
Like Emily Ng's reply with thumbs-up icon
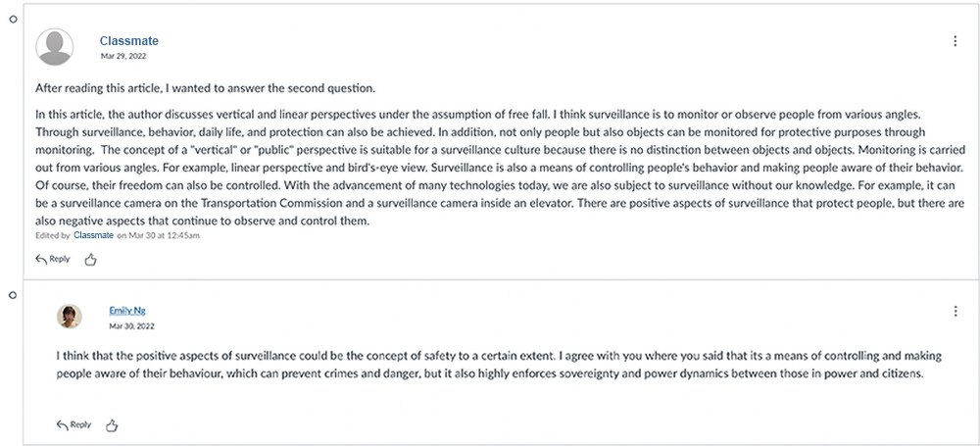pos(112,425)
